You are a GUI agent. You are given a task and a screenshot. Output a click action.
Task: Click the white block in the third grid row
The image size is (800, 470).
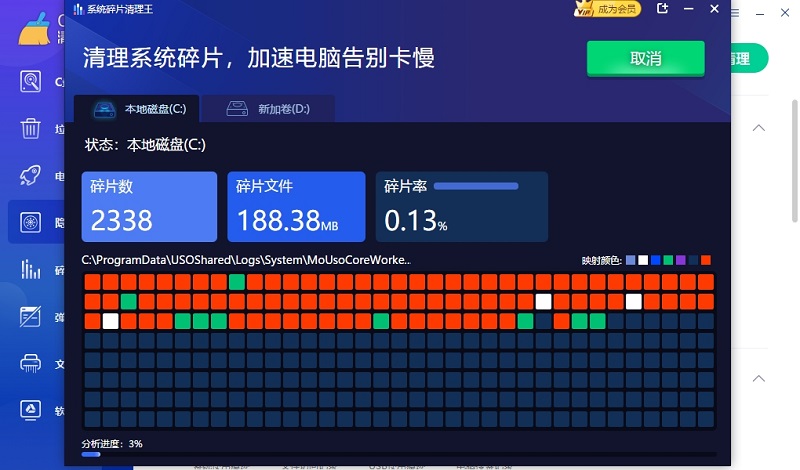(111, 321)
